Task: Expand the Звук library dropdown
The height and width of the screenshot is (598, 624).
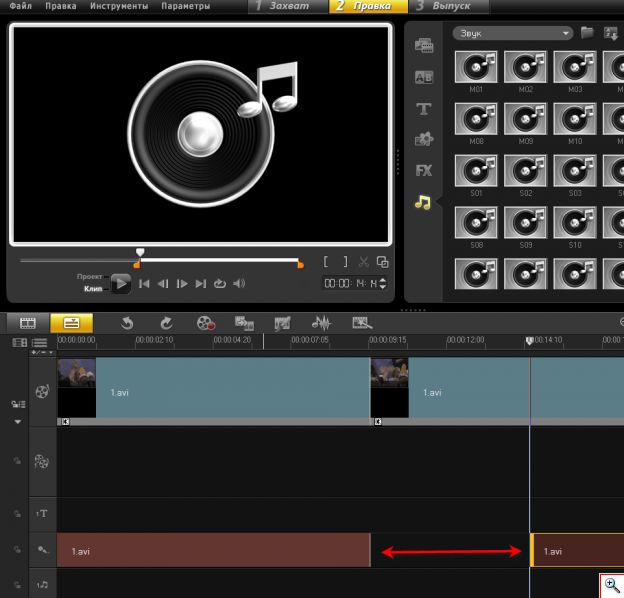Action: [566, 33]
